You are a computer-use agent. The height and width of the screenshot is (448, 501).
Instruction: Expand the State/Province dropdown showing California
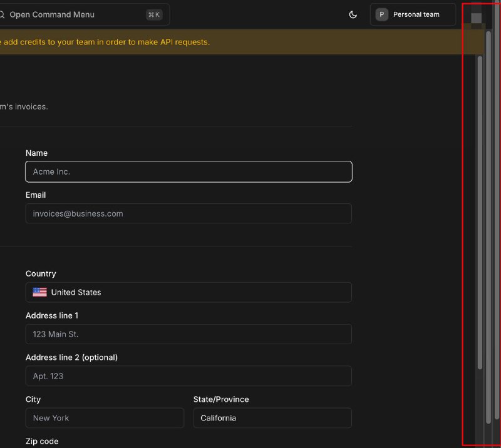pos(272,418)
